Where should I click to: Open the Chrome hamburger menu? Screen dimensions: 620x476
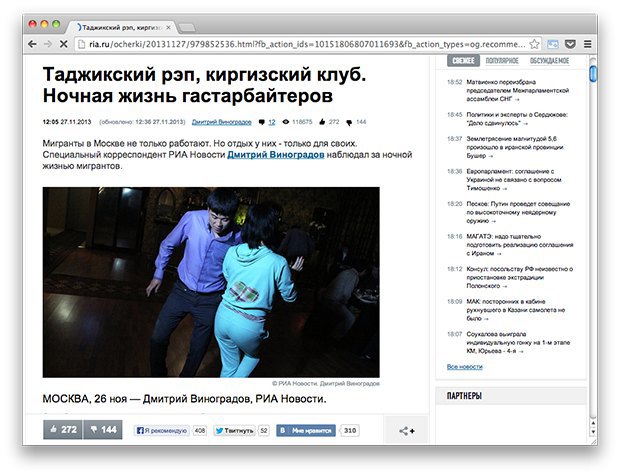[x=588, y=44]
